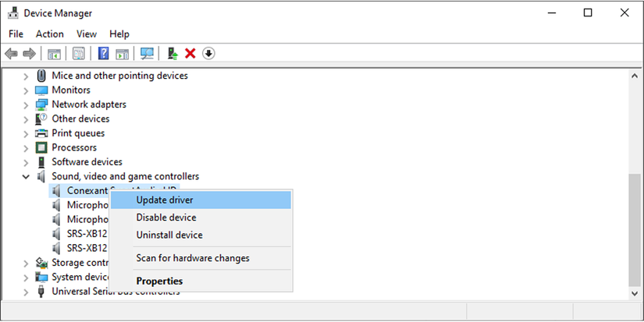Select the Software devices label
Viewport: 644px width, 322px height.
87,162
